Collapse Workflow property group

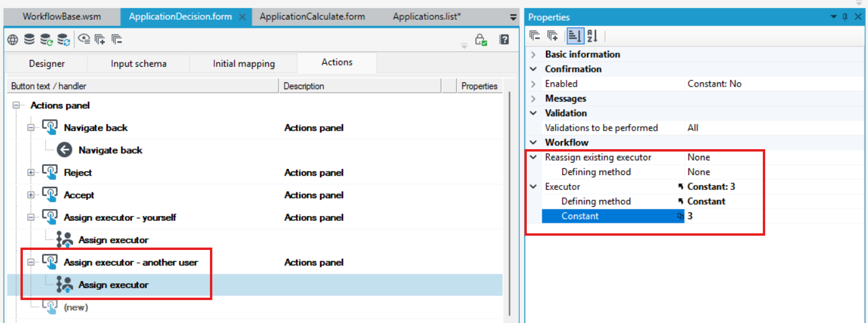[x=534, y=143]
